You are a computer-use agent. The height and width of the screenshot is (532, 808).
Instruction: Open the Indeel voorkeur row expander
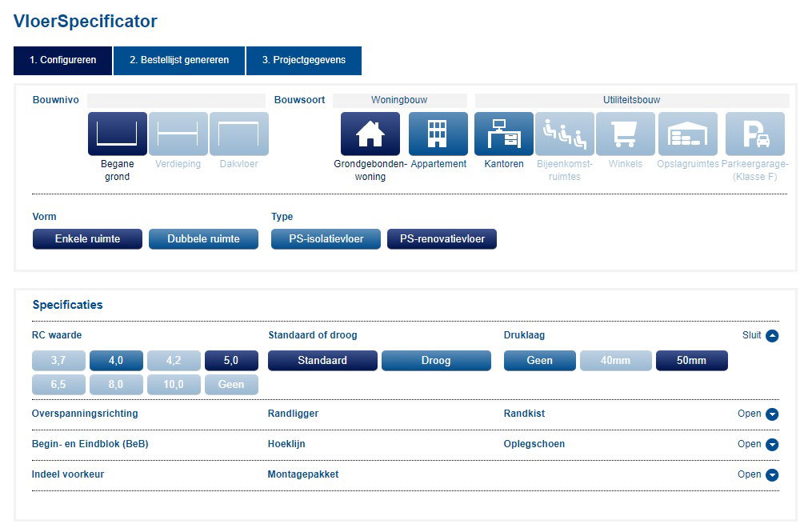coord(772,475)
